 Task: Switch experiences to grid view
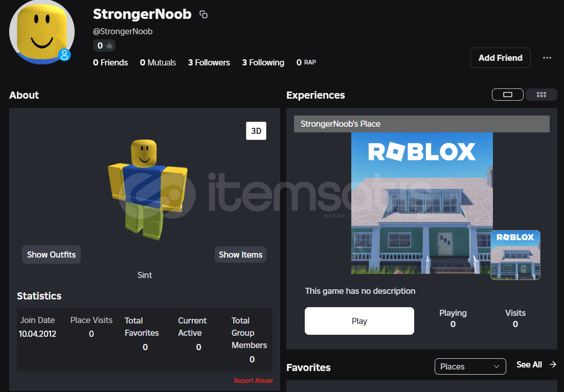[x=542, y=95]
